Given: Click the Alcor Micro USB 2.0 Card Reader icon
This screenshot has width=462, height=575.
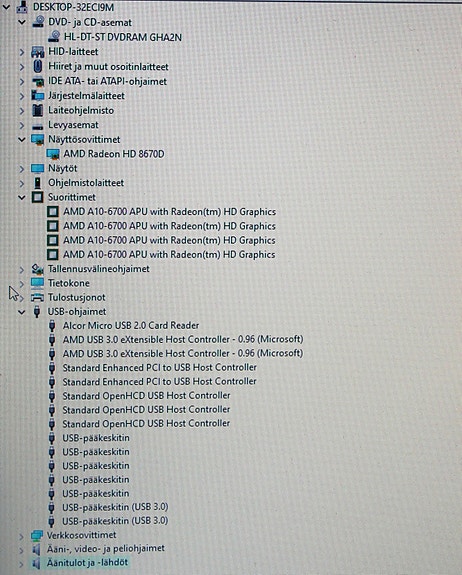Looking at the screenshot, I should coord(52,326).
